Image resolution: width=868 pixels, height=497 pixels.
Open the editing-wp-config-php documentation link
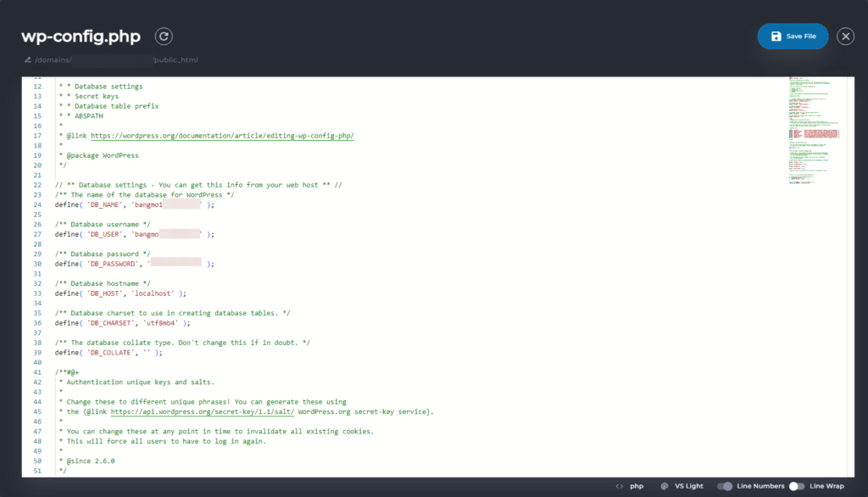222,136
